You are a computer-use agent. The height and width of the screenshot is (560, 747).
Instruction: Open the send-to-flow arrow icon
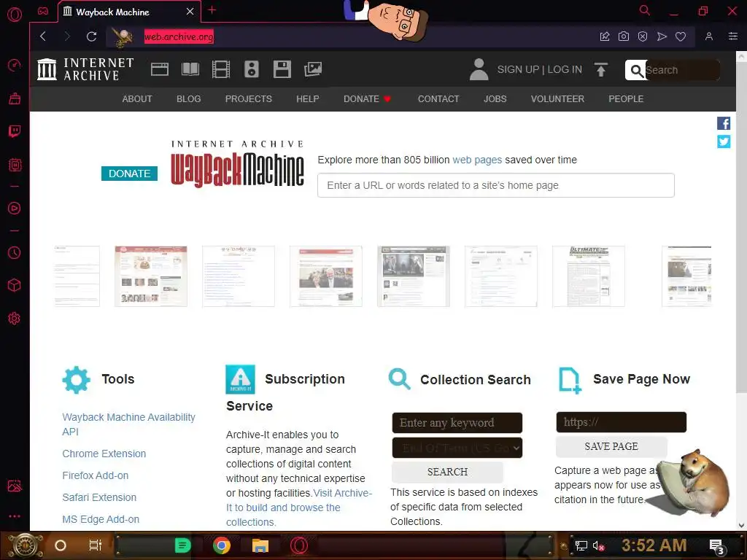click(x=662, y=36)
